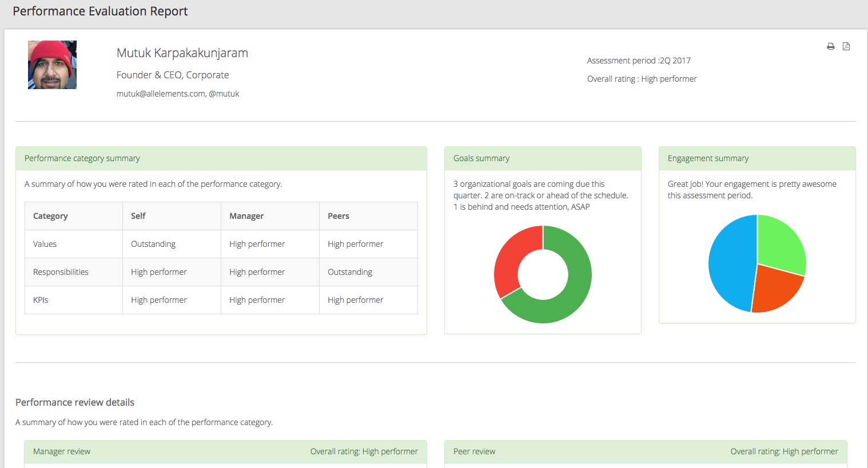
Task: Click the KPIs peers rating High performer
Action: tap(355, 300)
